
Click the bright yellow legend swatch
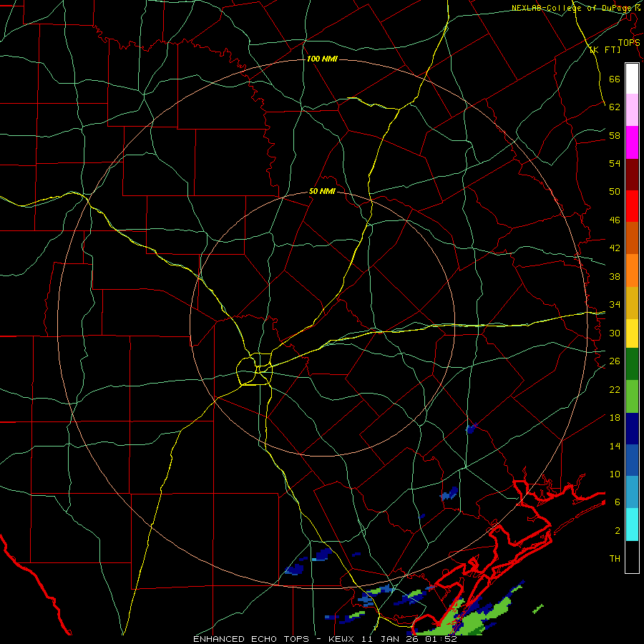(x=632, y=333)
